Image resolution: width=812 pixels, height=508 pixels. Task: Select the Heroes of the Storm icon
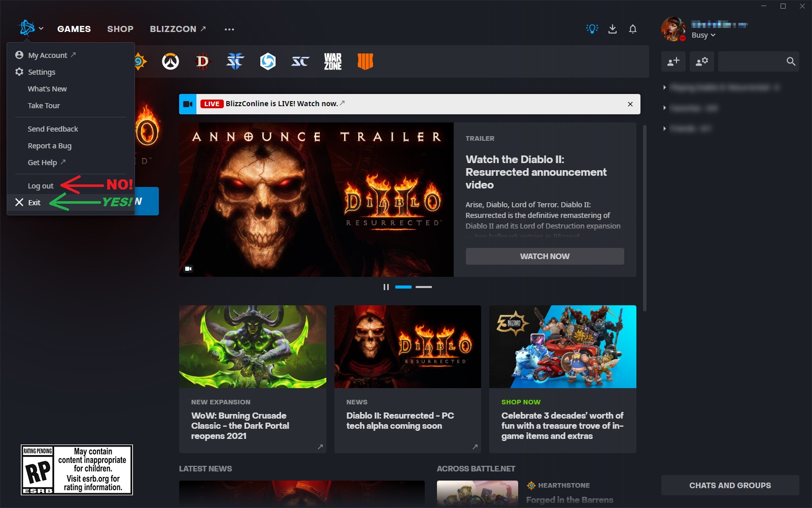click(268, 61)
